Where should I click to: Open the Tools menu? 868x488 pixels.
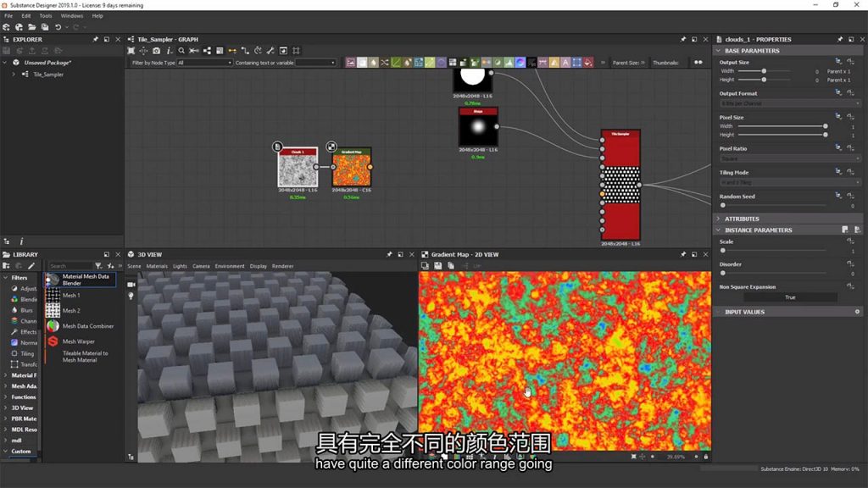coord(46,16)
